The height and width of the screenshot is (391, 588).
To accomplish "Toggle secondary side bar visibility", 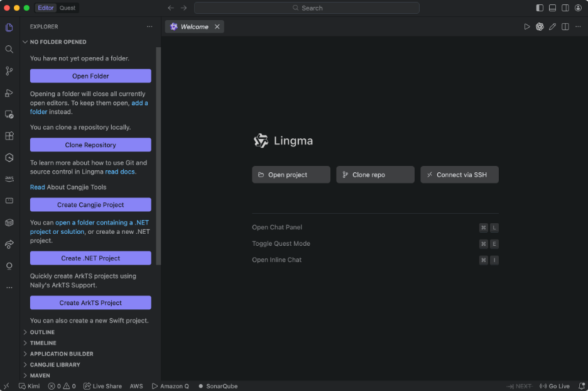I will click(x=565, y=8).
